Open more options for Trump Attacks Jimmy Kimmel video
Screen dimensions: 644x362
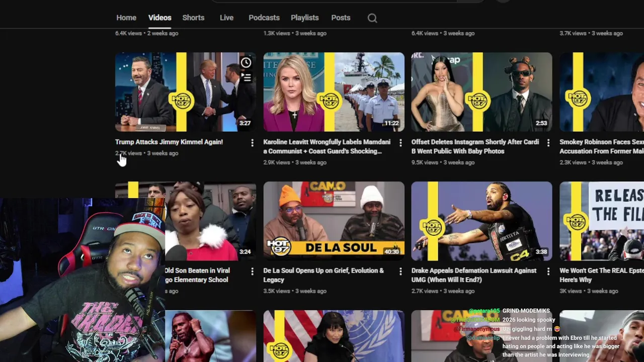pos(252,143)
